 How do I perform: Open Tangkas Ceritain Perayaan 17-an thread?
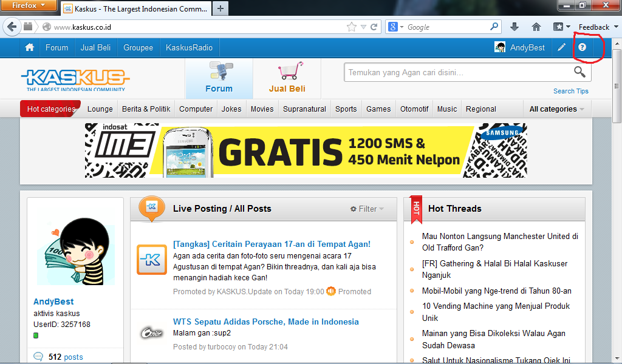[x=272, y=244]
